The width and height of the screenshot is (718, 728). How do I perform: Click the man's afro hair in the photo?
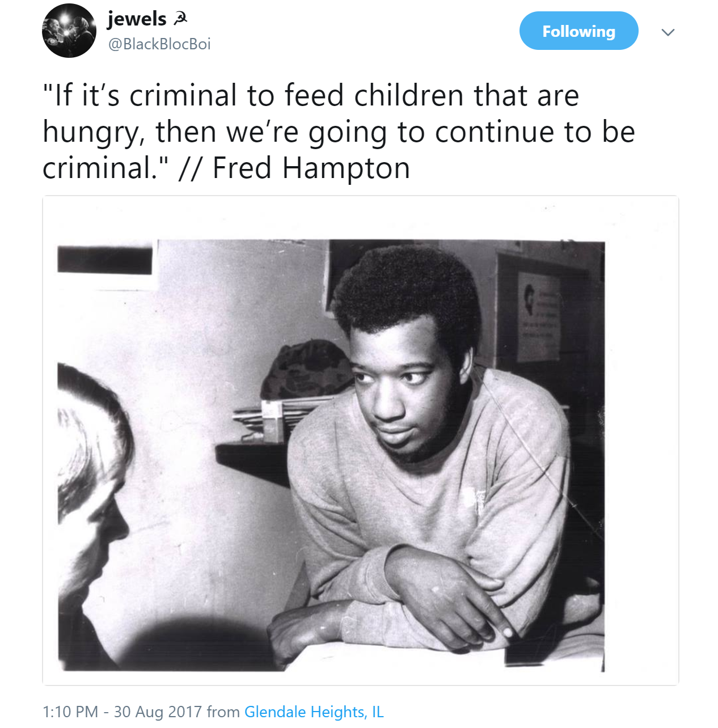[x=407, y=289]
